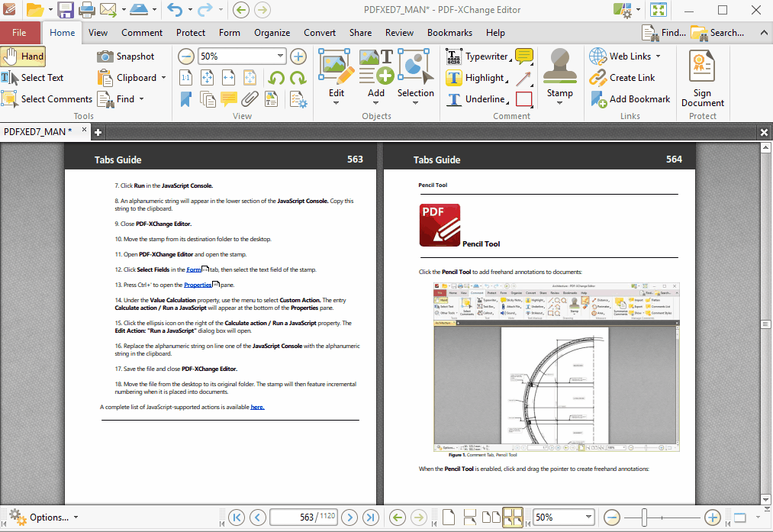This screenshot has width=773, height=532.
Task: Select the Sticky Note tool
Action: (524, 56)
